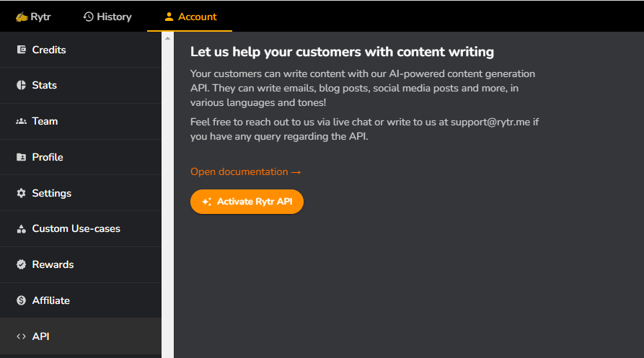Switch to the History tab
Viewport: 644px width, 358px height.
[107, 17]
